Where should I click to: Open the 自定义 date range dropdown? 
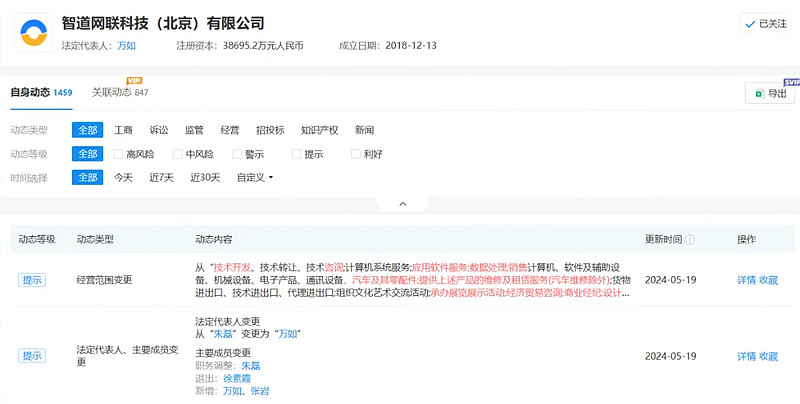(255, 178)
